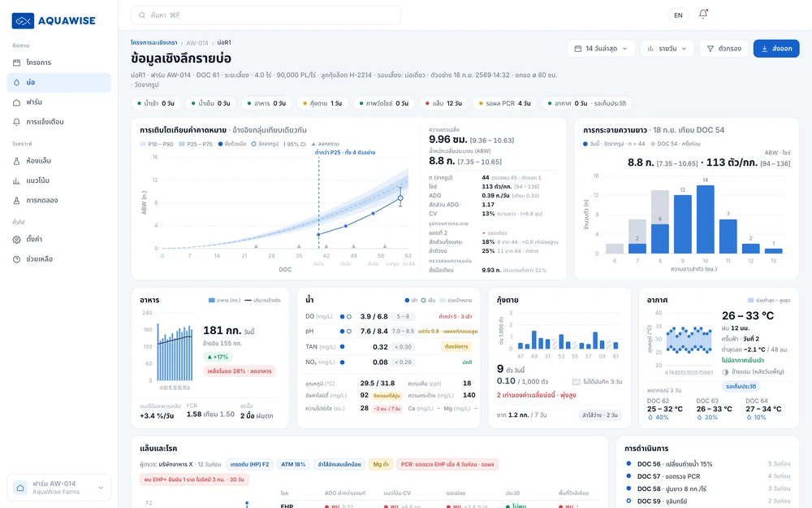Click the download icon in ส่งออก button
The width and height of the screenshot is (812, 508).
[x=764, y=49]
